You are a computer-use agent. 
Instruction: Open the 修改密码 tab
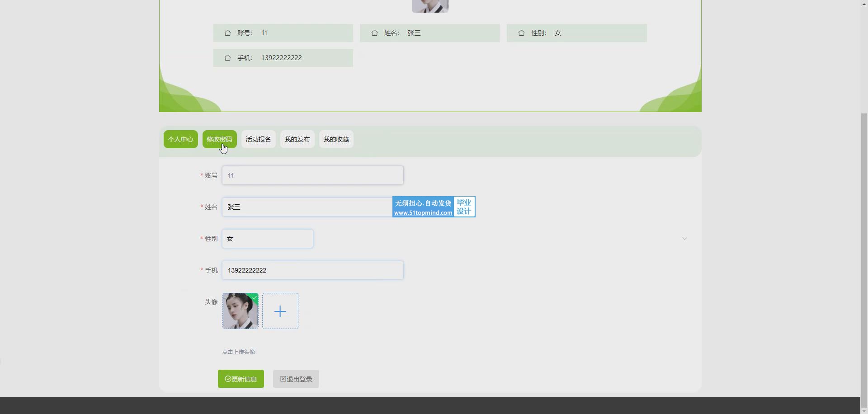coord(219,139)
